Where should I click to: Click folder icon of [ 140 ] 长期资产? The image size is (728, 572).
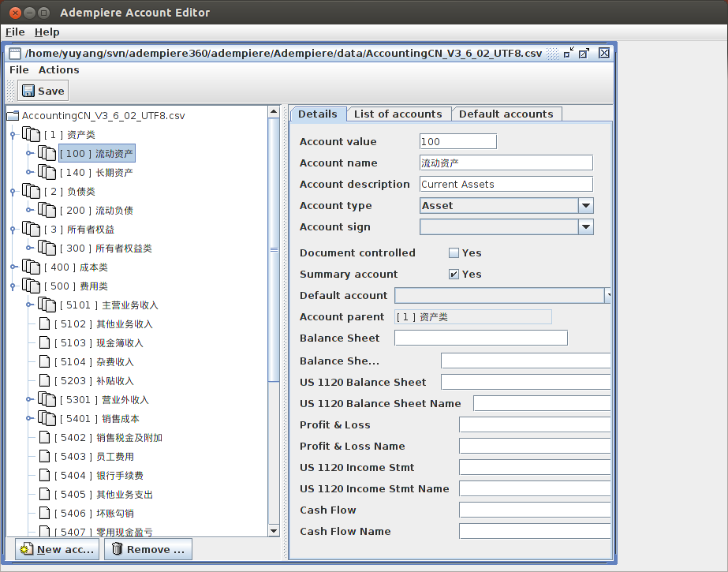pos(47,172)
